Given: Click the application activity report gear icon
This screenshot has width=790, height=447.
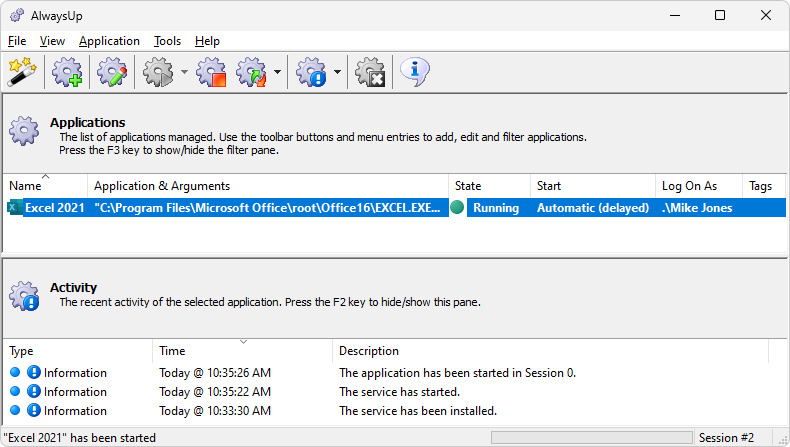Looking at the screenshot, I should (311, 72).
